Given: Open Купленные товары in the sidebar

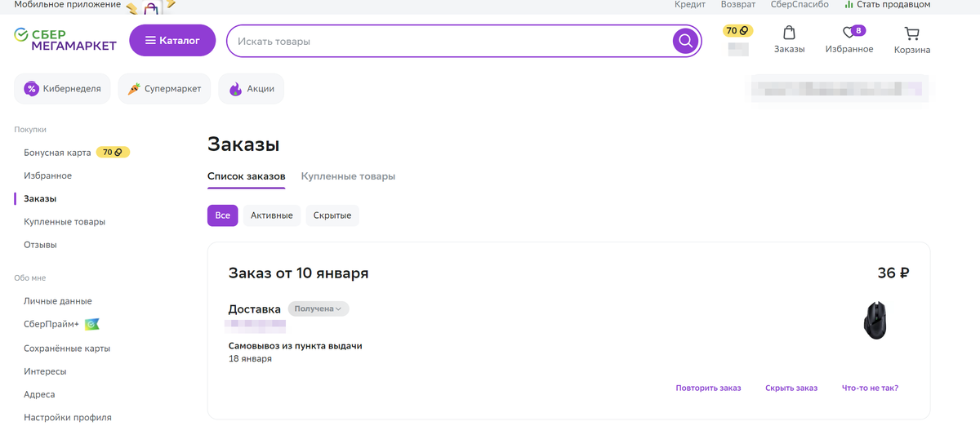Looking at the screenshot, I should pos(65,221).
